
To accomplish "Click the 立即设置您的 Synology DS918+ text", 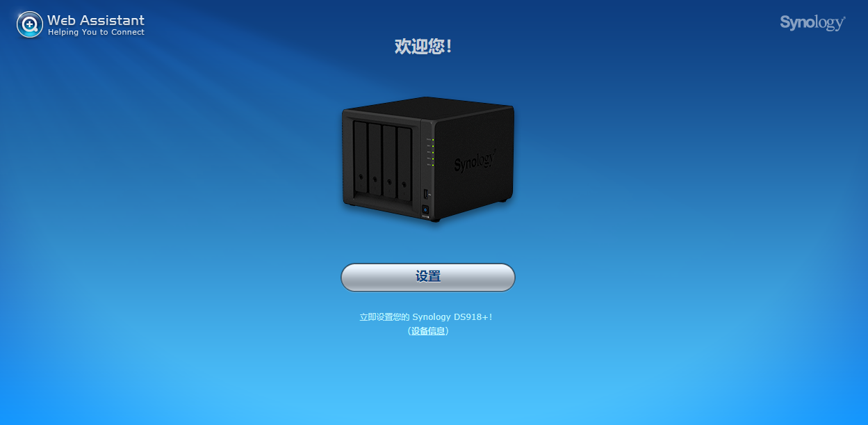I will [x=426, y=316].
